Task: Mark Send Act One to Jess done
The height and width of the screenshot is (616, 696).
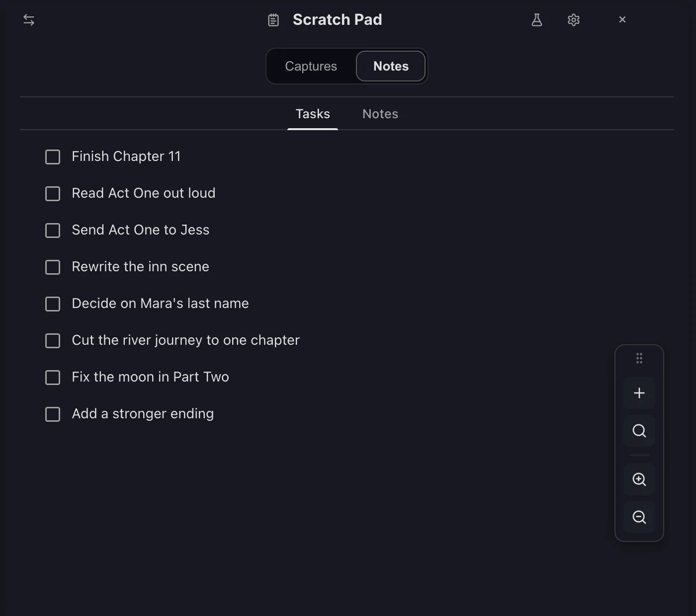Action: tap(53, 231)
